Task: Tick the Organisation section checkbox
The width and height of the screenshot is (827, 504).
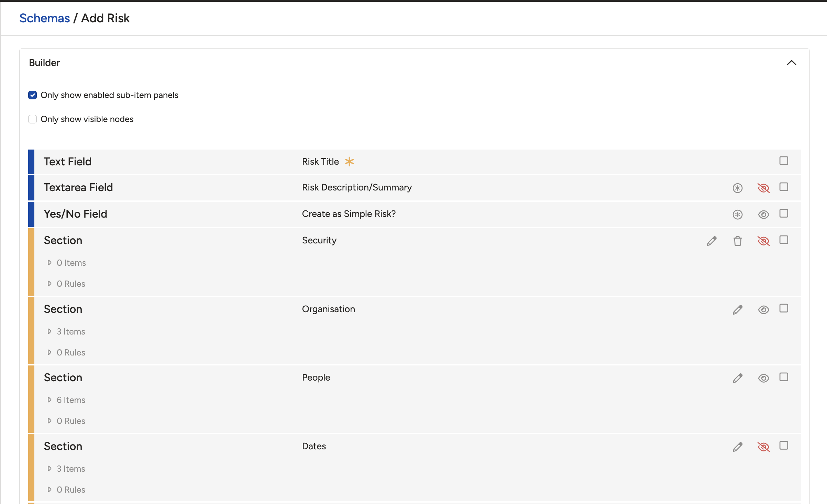Action: click(784, 308)
